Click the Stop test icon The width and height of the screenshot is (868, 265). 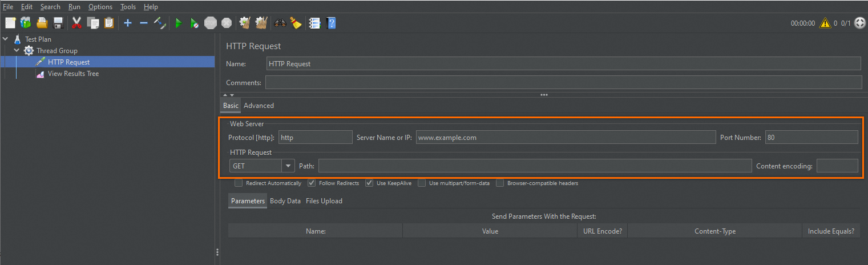pos(211,23)
